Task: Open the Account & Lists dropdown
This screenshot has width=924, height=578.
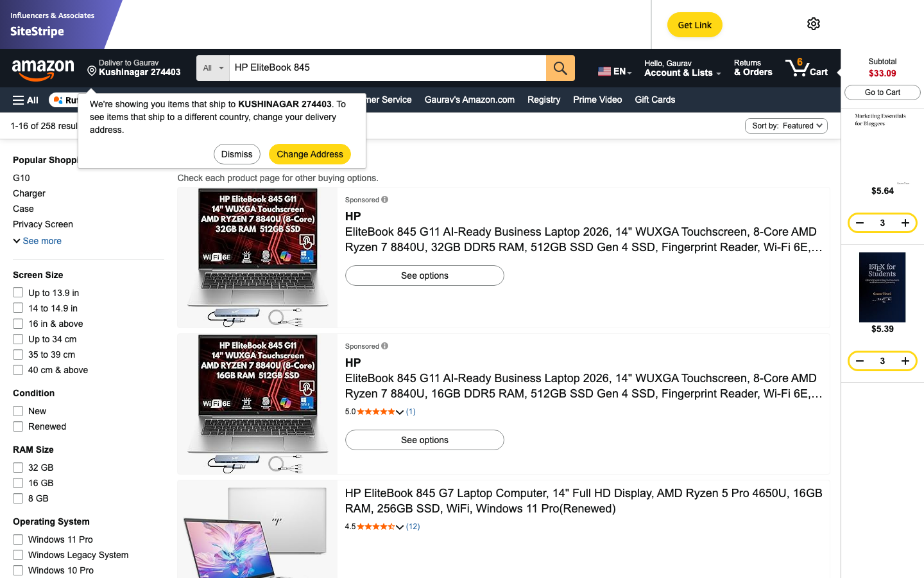Action: click(x=683, y=68)
